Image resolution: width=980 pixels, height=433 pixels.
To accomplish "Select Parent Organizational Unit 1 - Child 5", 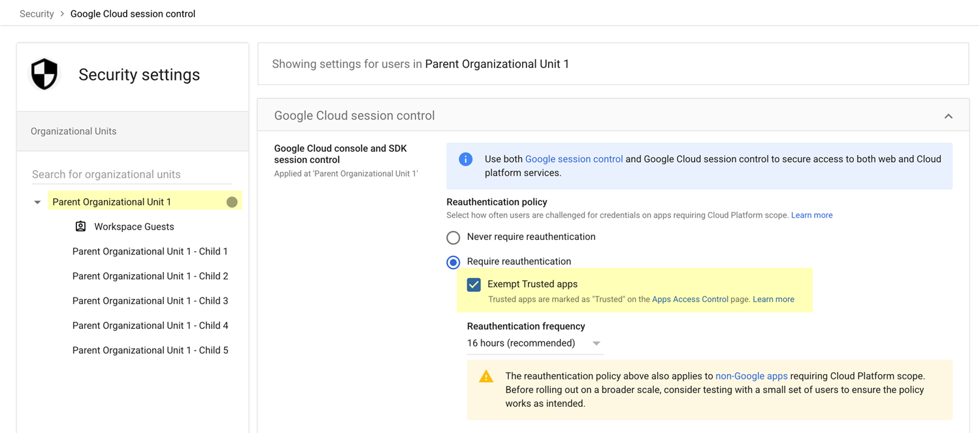I will 150,351.
